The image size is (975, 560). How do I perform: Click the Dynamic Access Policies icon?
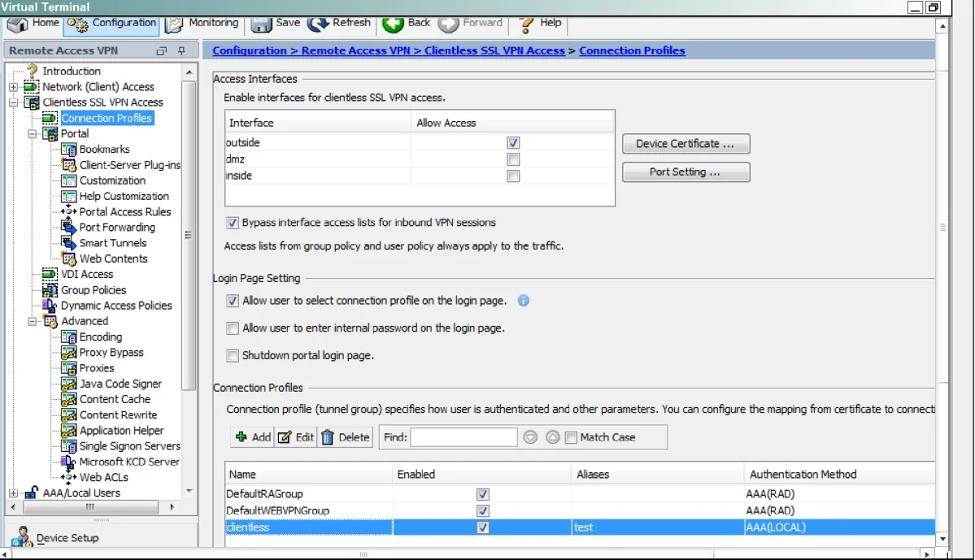pyautogui.click(x=50, y=305)
